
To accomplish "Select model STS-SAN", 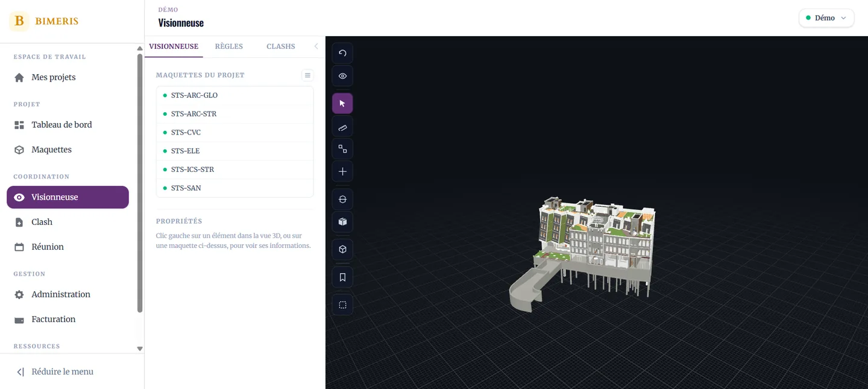I will (235, 188).
